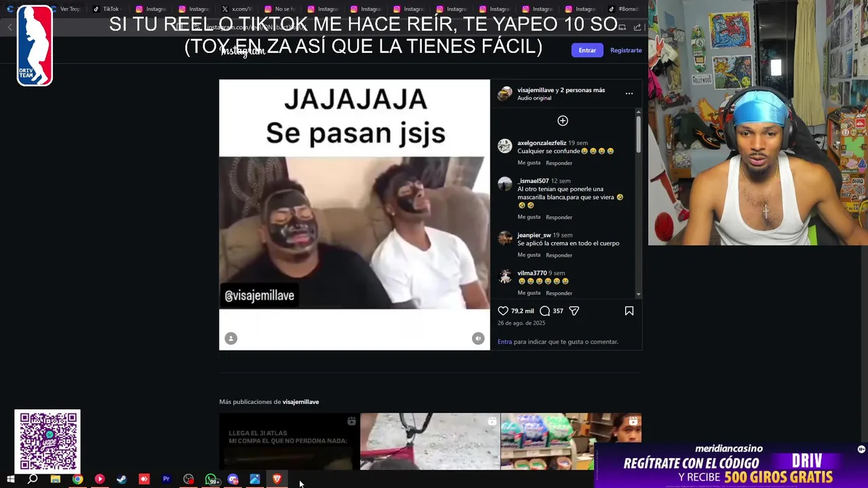Open WhatsApp from the taskbar

coord(212,479)
